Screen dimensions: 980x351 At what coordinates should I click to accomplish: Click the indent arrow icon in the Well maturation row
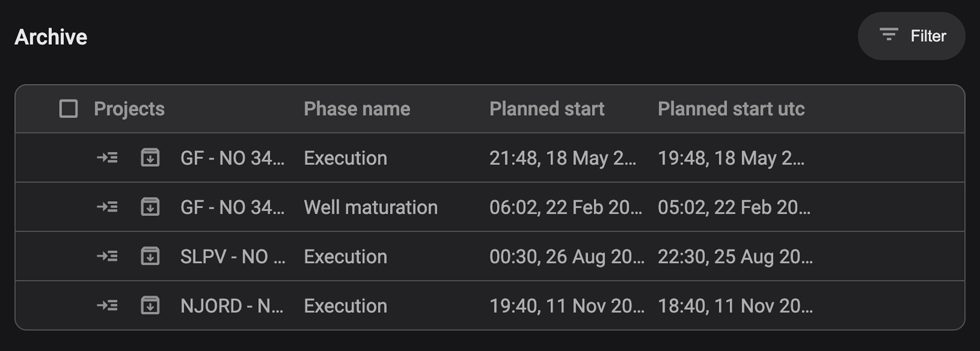point(107,207)
